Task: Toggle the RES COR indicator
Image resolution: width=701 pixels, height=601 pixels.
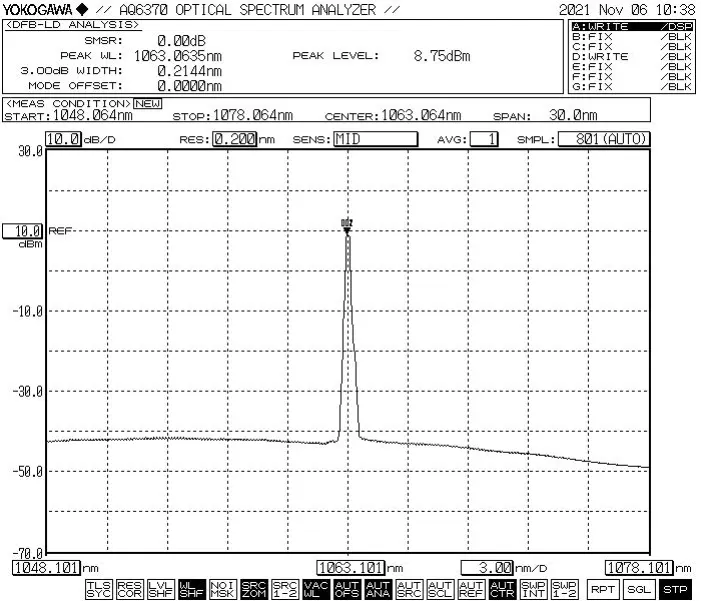Action: (x=130, y=589)
